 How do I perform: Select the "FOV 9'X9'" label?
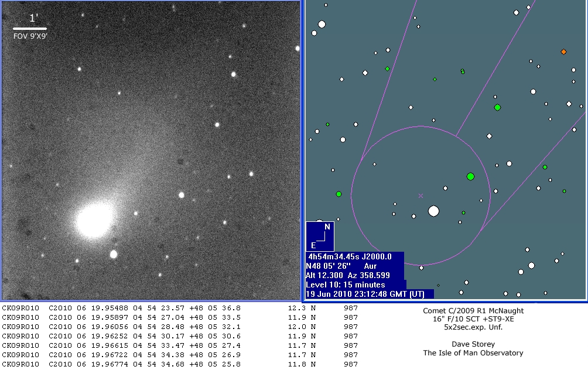[30, 36]
